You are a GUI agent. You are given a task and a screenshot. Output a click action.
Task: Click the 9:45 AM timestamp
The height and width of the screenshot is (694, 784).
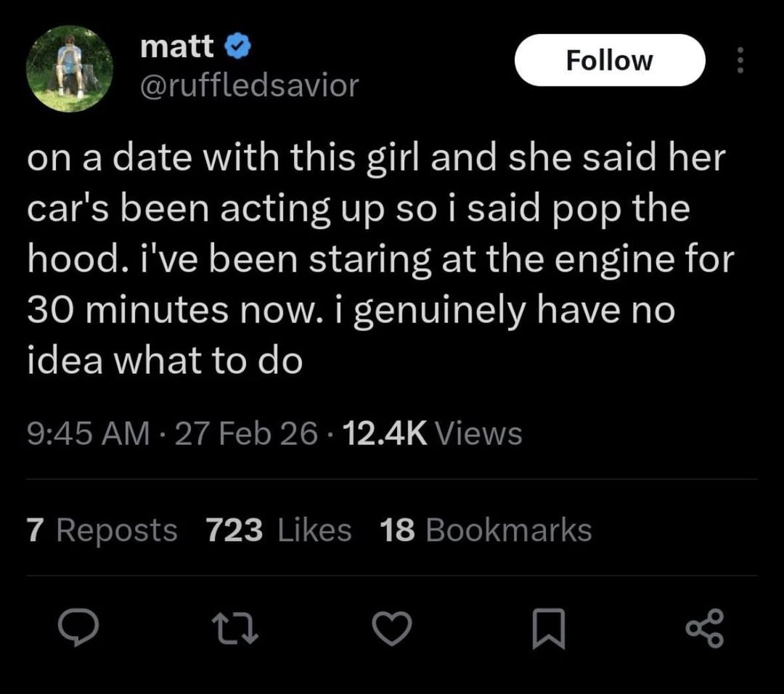(x=88, y=434)
